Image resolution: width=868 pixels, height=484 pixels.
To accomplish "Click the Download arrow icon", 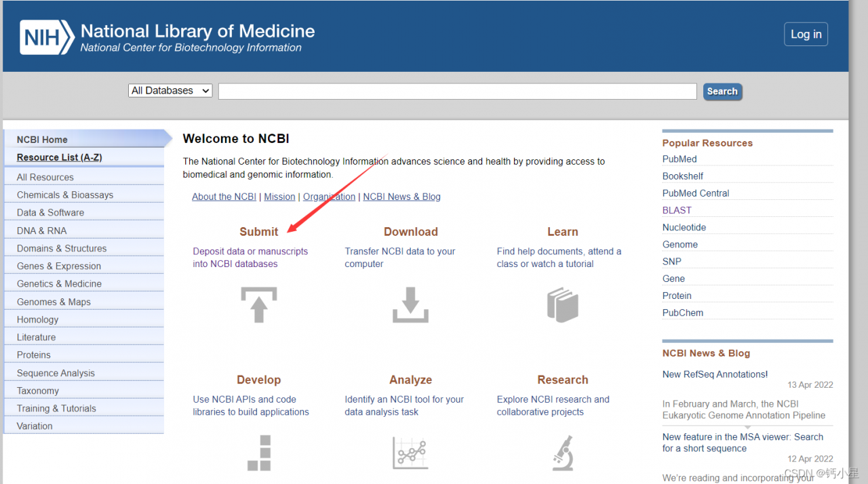I will click(410, 304).
